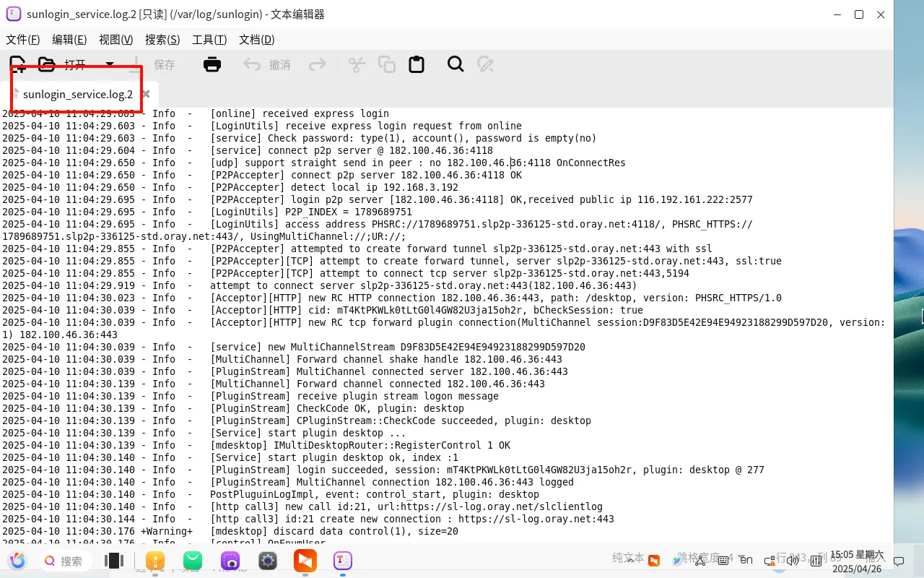Open the 文件(F) menu
Image resolution: width=924 pixels, height=578 pixels.
[23, 40]
